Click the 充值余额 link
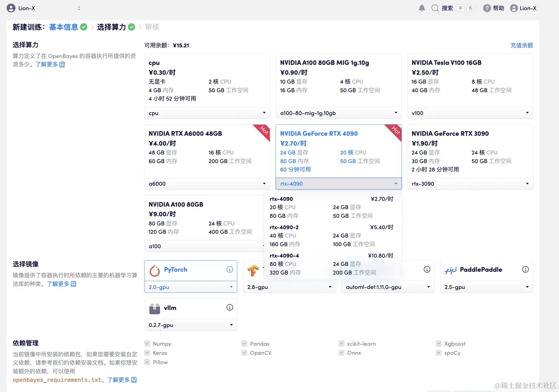Image resolution: width=559 pixels, height=392 pixels. [522, 45]
